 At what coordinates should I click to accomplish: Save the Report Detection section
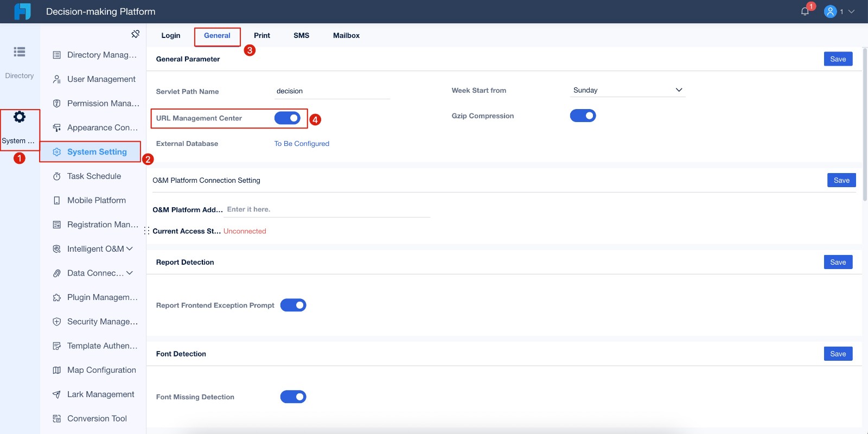point(838,262)
